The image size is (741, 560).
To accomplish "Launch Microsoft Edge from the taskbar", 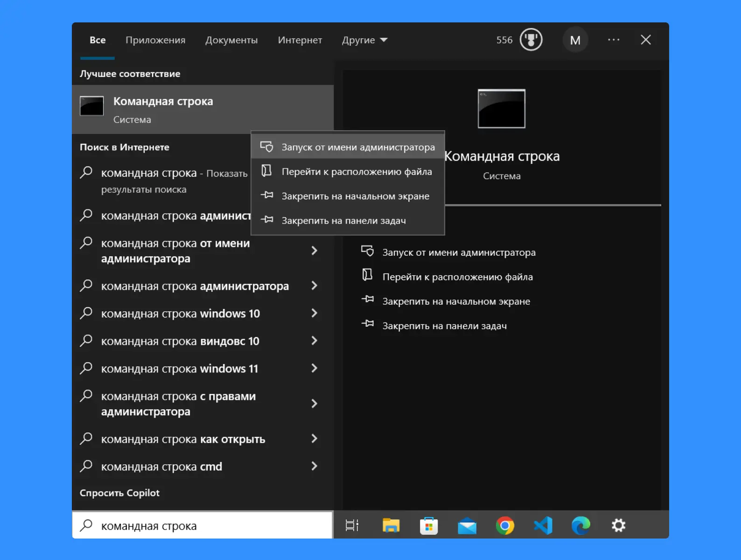I will [581, 525].
